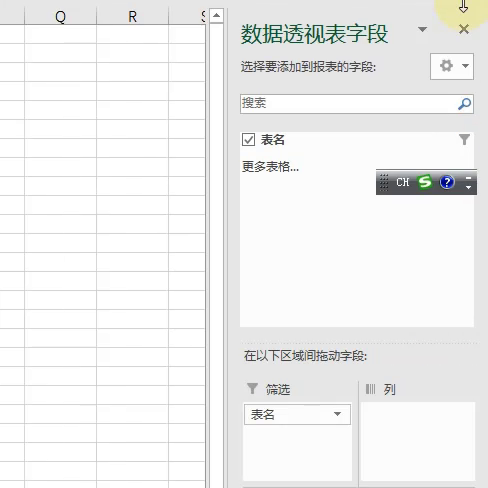Image resolution: width=488 pixels, height=488 pixels.
Task: Select column Q header
Action: tap(60, 16)
